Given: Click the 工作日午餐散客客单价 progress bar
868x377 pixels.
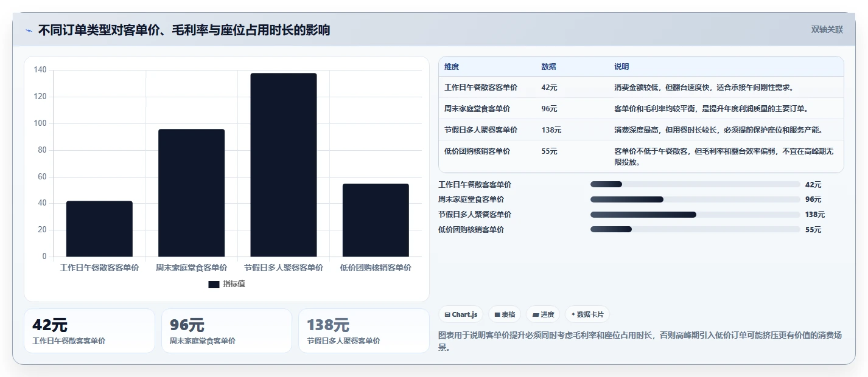Looking at the screenshot, I should pyautogui.click(x=695, y=184).
